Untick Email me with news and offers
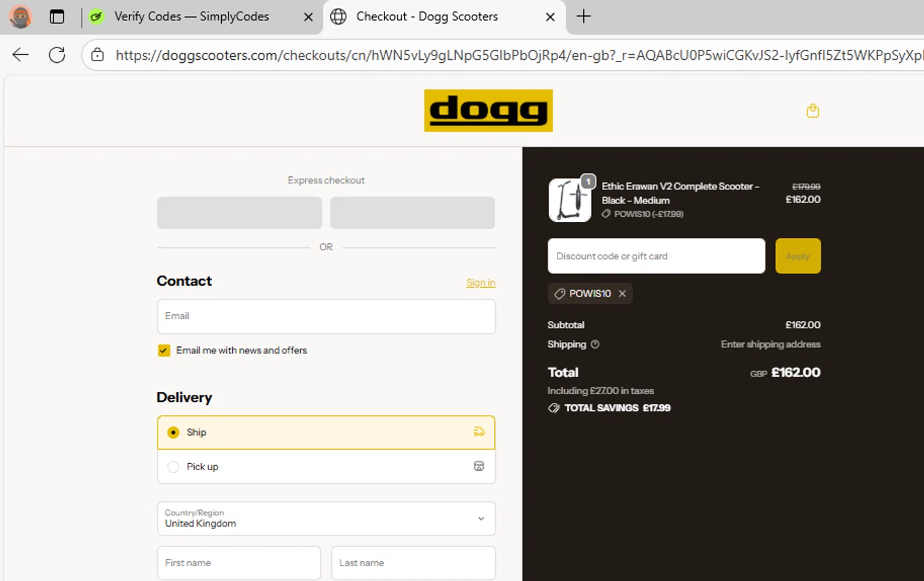This screenshot has height=581, width=924. click(164, 351)
